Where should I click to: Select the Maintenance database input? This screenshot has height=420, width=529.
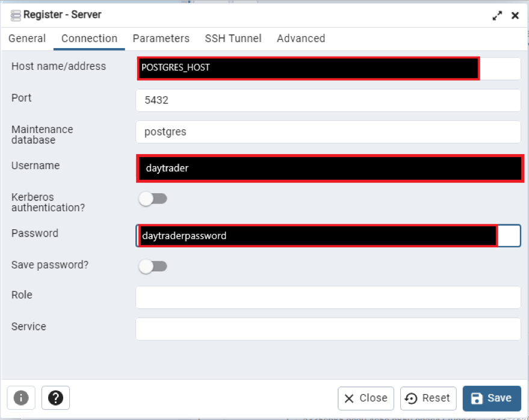(x=328, y=132)
